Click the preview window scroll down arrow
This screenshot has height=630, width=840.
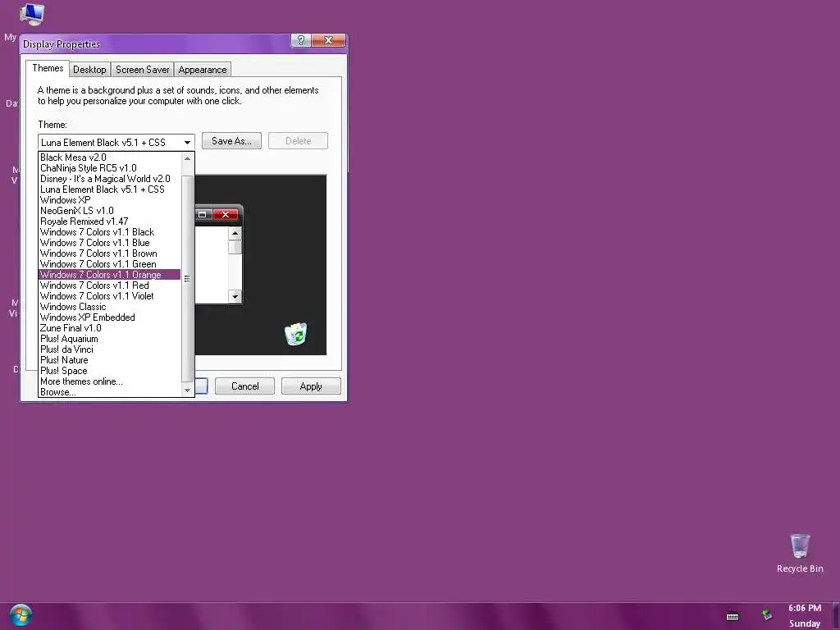click(x=235, y=296)
